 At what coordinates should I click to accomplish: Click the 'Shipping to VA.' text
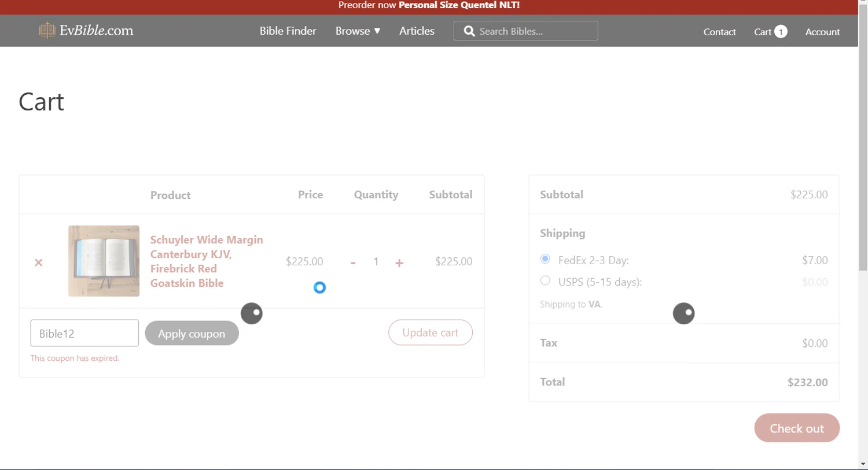pyautogui.click(x=571, y=304)
